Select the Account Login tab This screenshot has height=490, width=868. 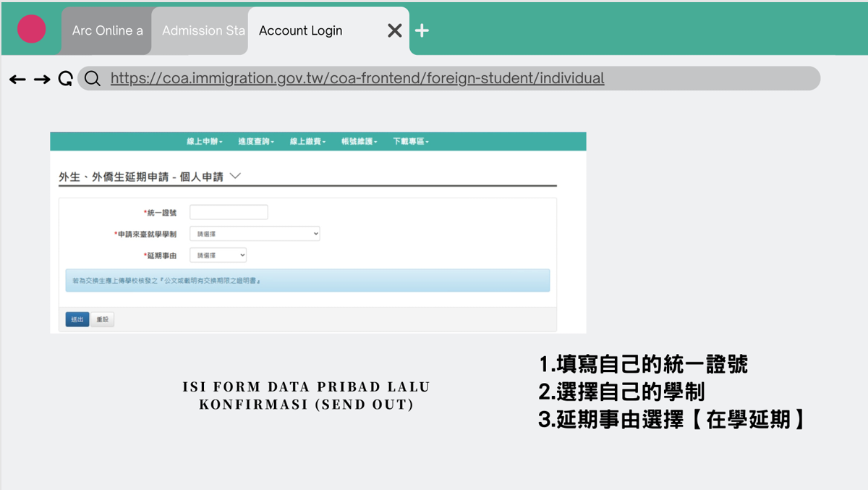coord(301,30)
